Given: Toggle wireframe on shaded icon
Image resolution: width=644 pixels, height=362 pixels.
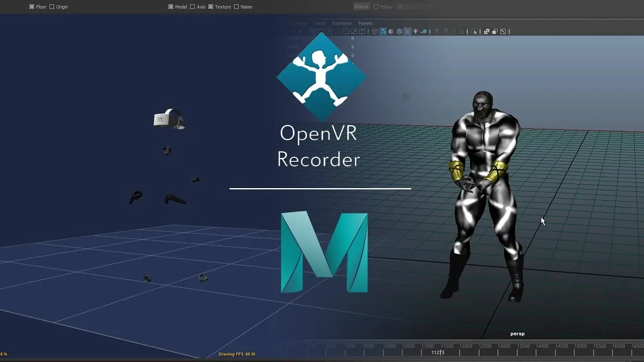Looking at the screenshot, I should [x=399, y=31].
